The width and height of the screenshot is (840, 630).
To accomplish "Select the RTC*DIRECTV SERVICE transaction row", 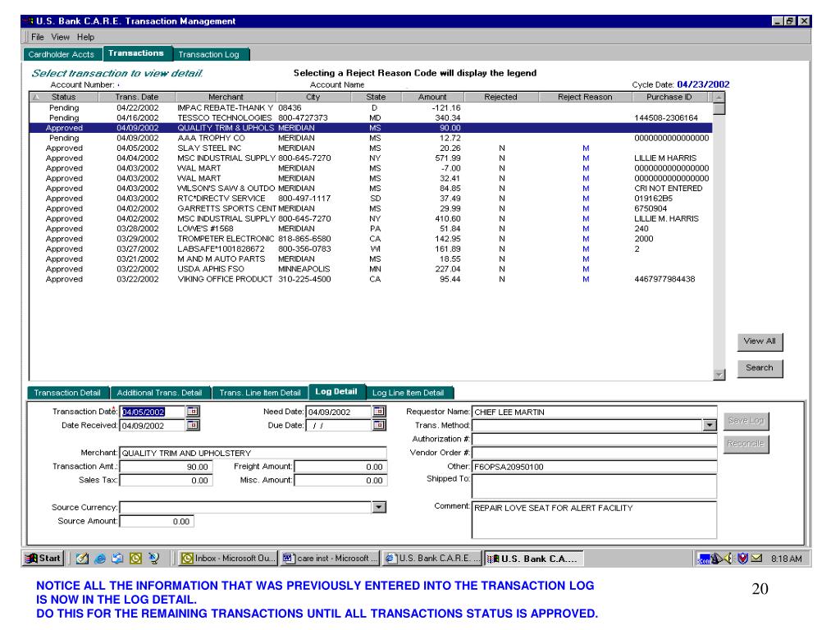I will [371, 199].
